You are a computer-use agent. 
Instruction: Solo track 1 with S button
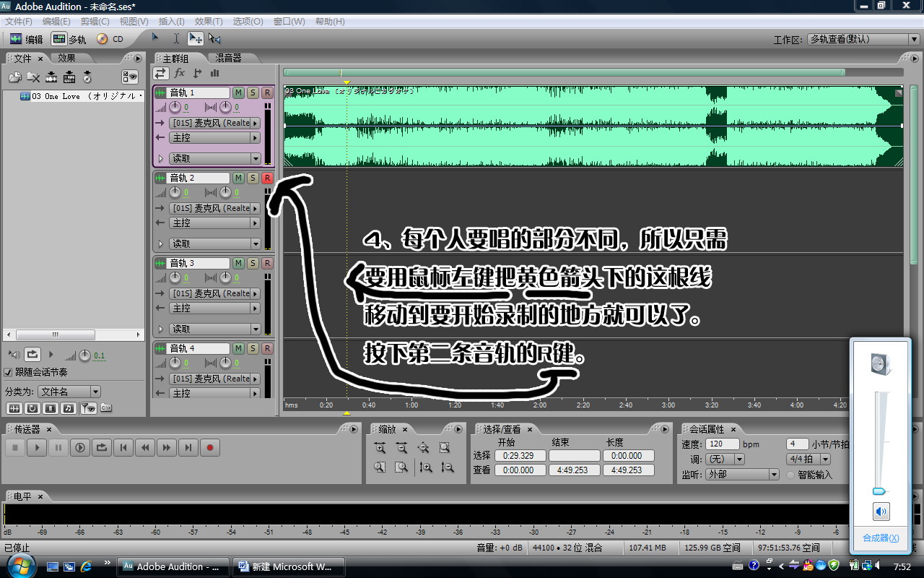[253, 92]
